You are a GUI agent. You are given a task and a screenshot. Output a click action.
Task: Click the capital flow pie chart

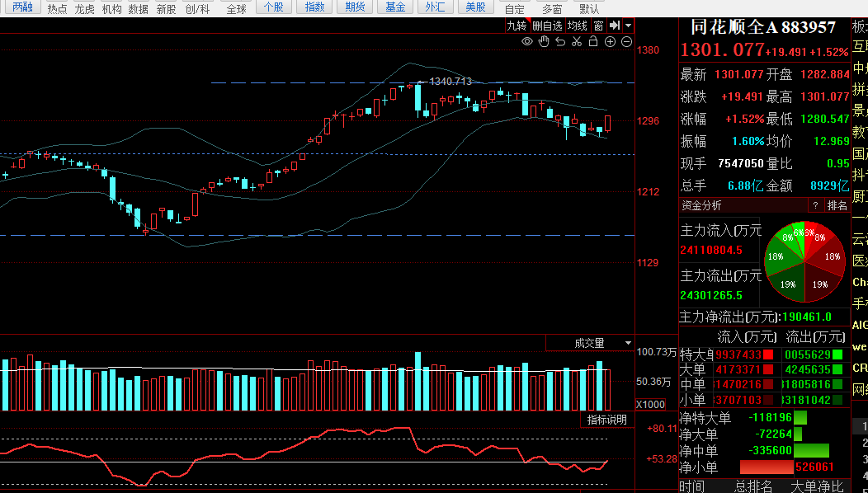pyautogui.click(x=804, y=261)
